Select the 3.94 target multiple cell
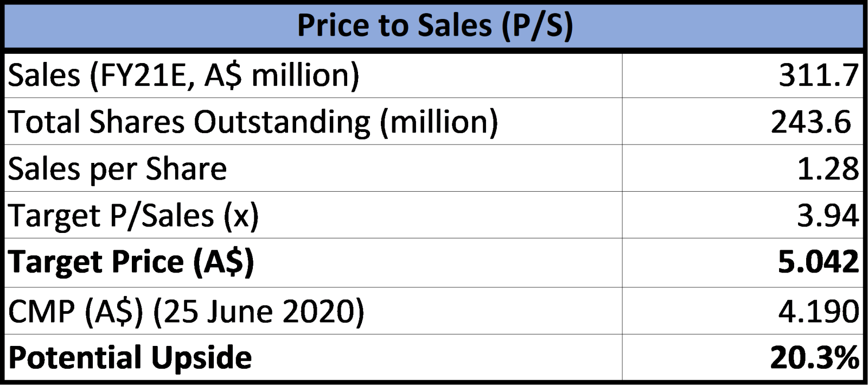Screen dimensions: 868x385 point(742,215)
